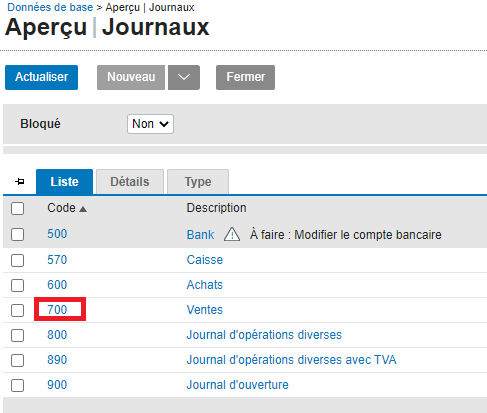
Task: Select the checkbox for journal 700
Action: 17,310
